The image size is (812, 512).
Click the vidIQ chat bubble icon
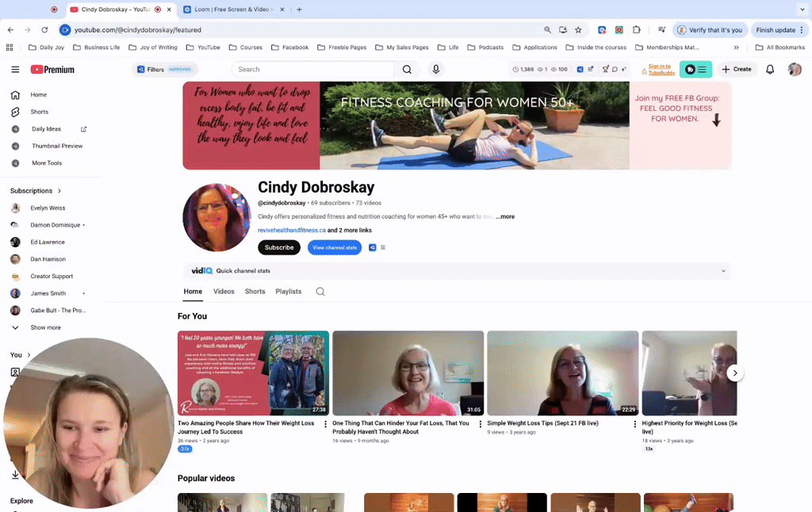[615, 70]
